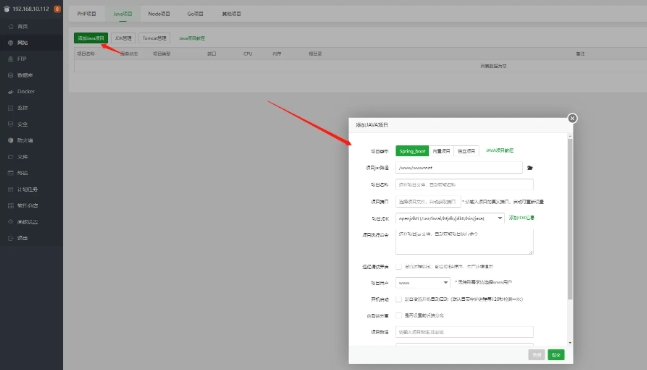Image resolution: width=647 pixels, height=370 pixels.
Task: Tick the release port (放行端口) checkbox
Action: 398,266
